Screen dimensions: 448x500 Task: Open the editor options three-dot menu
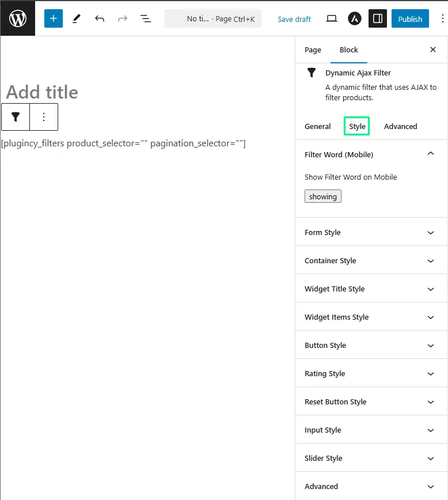(443, 18)
